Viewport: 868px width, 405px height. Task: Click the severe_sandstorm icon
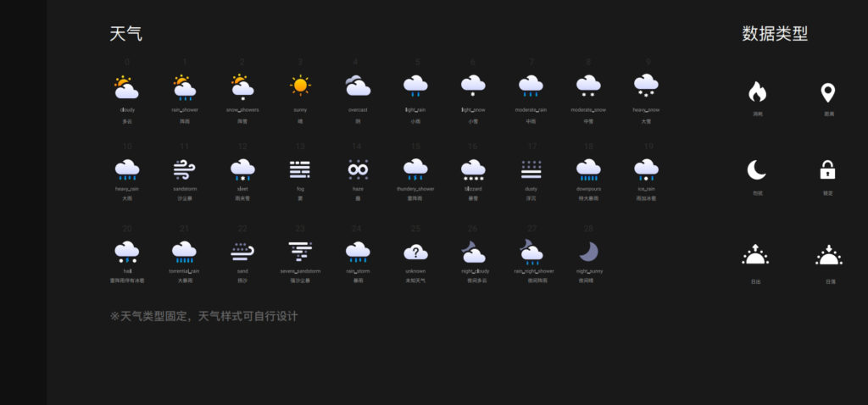[300, 252]
